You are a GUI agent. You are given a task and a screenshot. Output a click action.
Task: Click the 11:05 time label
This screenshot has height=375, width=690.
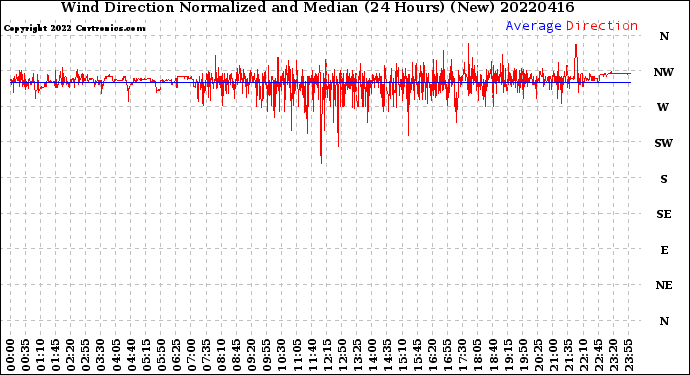297,355
